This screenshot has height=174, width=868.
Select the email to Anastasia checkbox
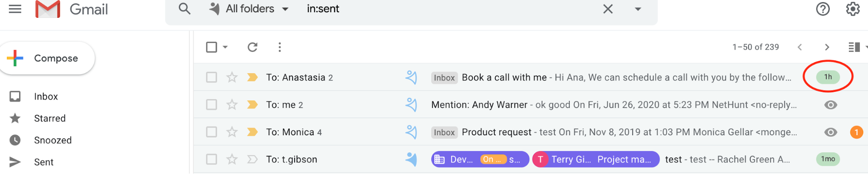tap(211, 77)
